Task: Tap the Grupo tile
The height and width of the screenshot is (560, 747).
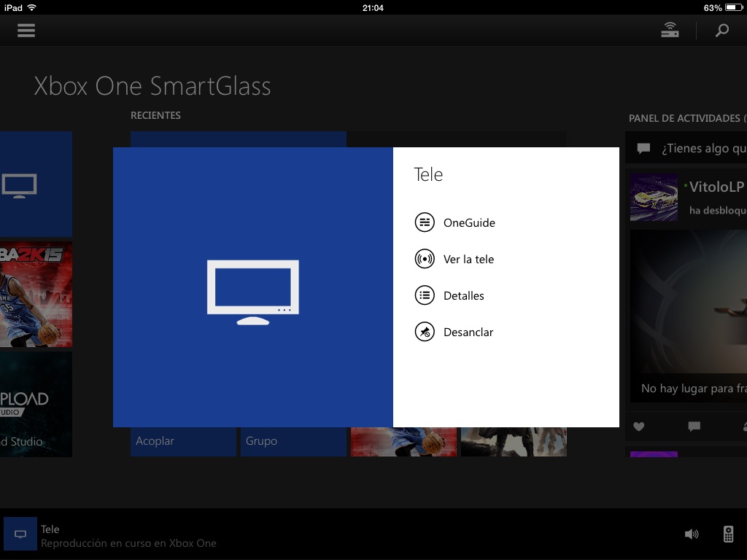Action: click(x=293, y=442)
